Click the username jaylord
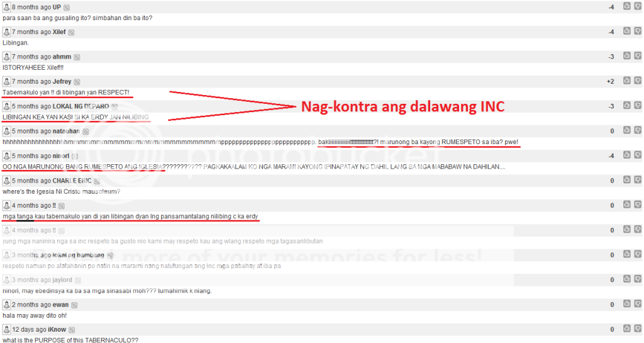 pyautogui.click(x=62, y=279)
